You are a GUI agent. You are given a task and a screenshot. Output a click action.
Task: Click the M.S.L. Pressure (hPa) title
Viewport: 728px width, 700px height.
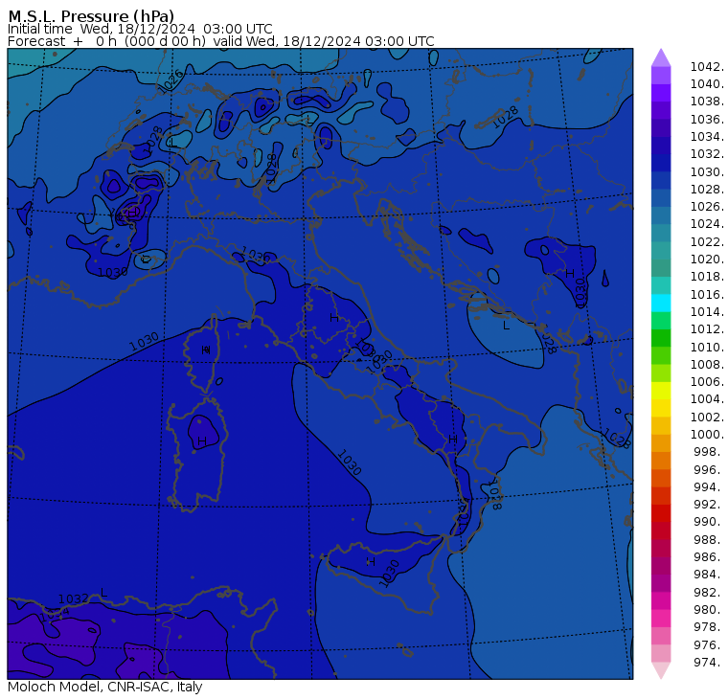pyautogui.click(x=91, y=15)
